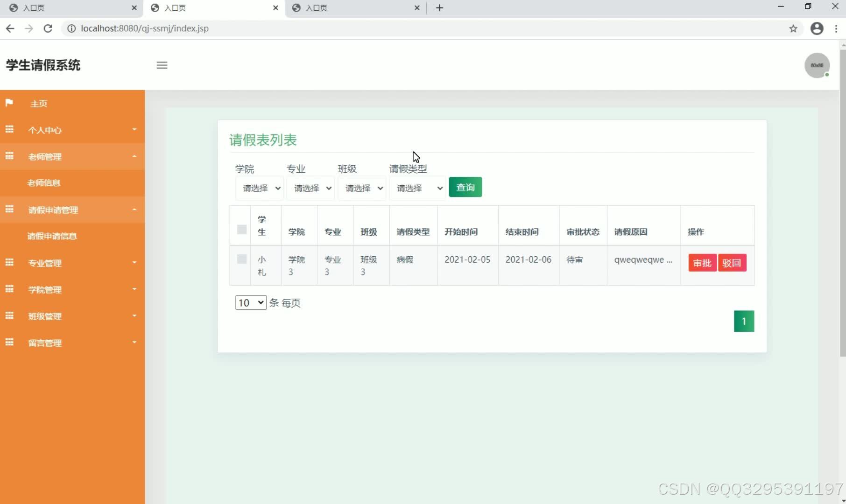This screenshot has height=504, width=846.
Task: Switch to the first 入口页 browser tab
Action: 72,8
